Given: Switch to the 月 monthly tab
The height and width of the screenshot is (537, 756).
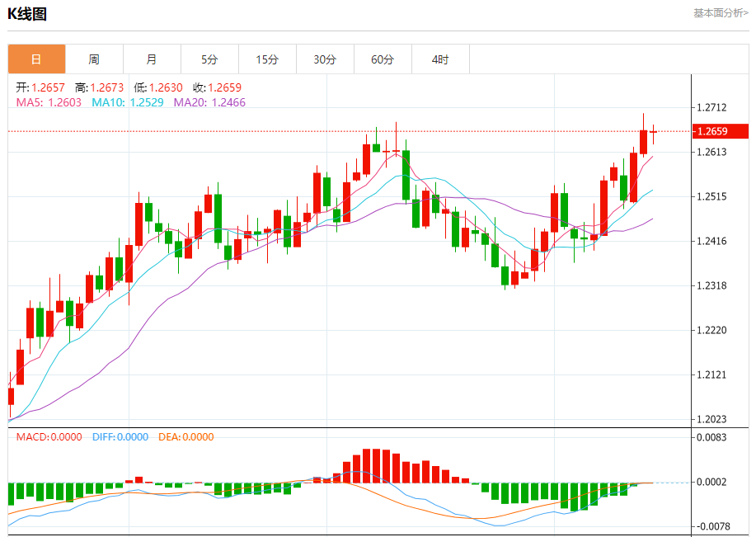Looking at the screenshot, I should (152, 59).
